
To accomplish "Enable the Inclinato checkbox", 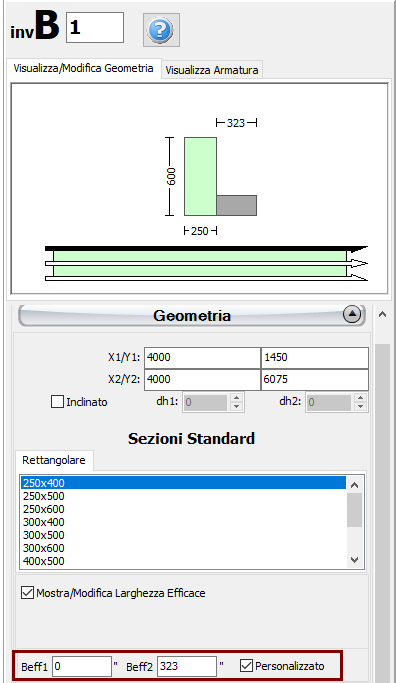I will pos(58,402).
